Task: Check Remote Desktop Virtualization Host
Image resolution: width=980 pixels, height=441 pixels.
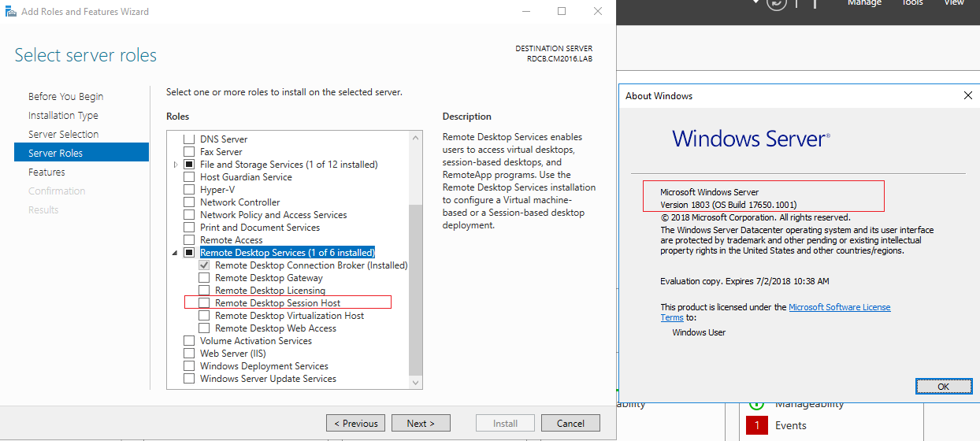Action: pos(204,316)
